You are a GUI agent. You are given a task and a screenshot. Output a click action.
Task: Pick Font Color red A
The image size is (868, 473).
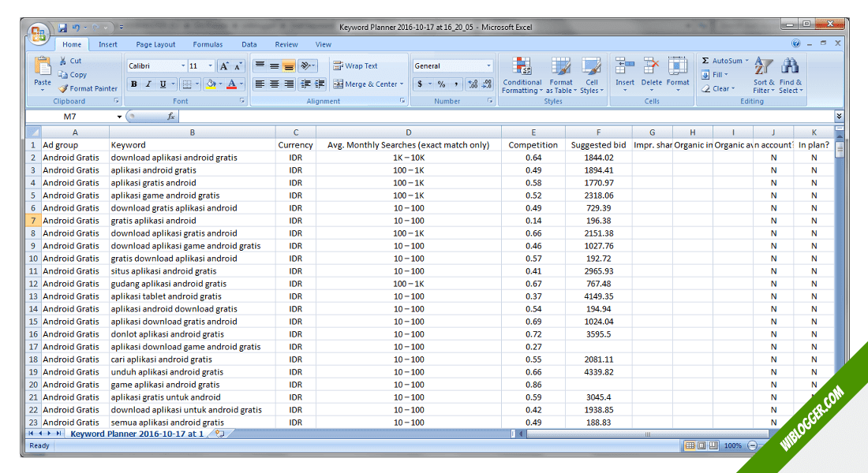[x=231, y=84]
